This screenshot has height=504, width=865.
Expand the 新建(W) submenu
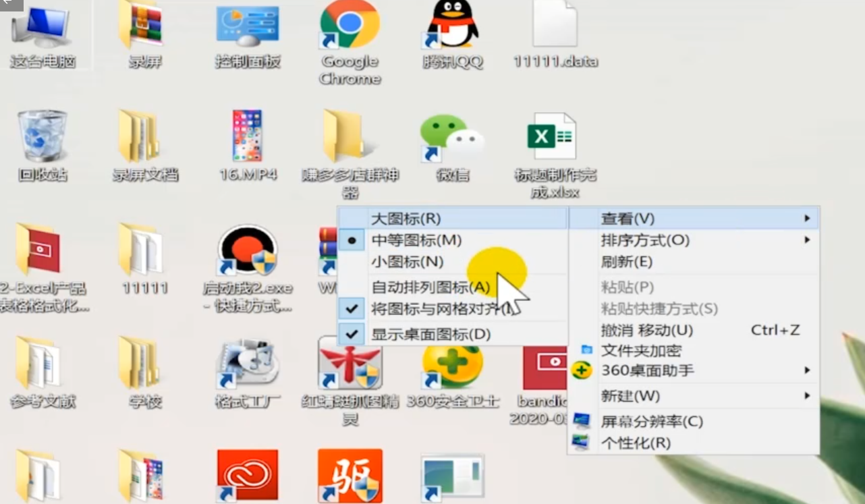click(694, 396)
